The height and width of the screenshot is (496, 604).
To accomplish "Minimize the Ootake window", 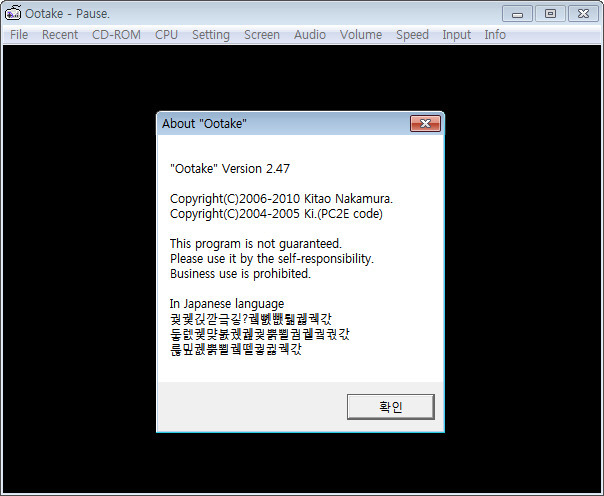I will coord(517,14).
